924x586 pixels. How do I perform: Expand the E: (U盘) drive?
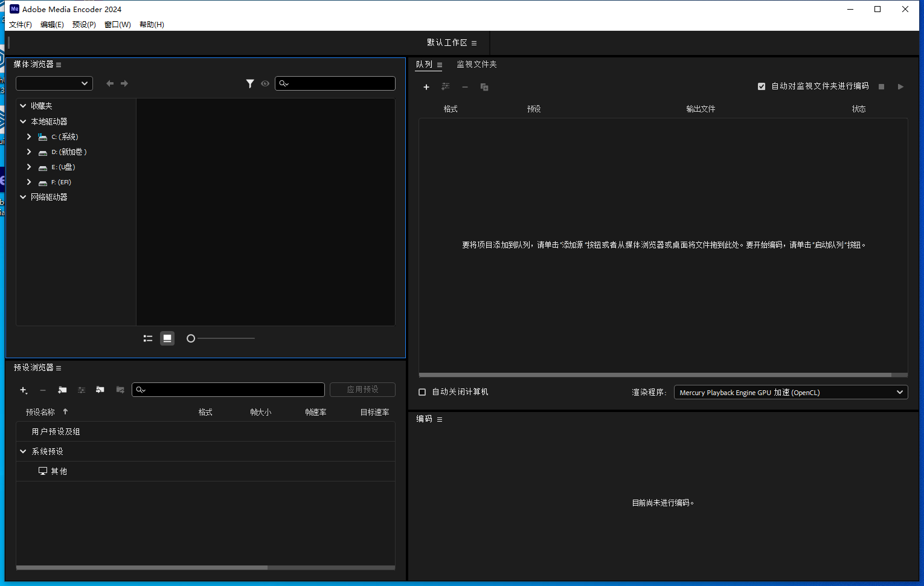click(29, 167)
